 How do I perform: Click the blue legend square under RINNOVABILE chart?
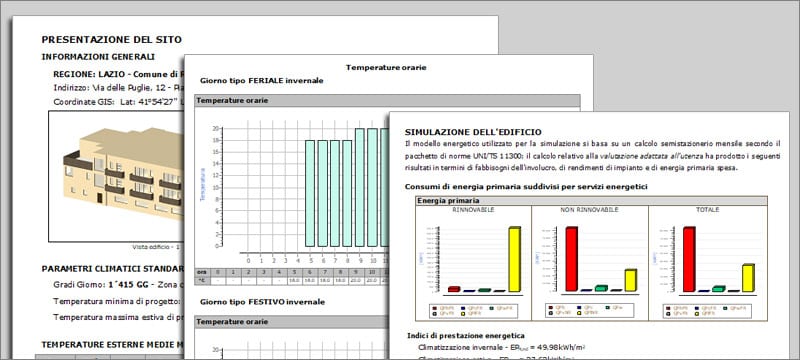[463, 307]
